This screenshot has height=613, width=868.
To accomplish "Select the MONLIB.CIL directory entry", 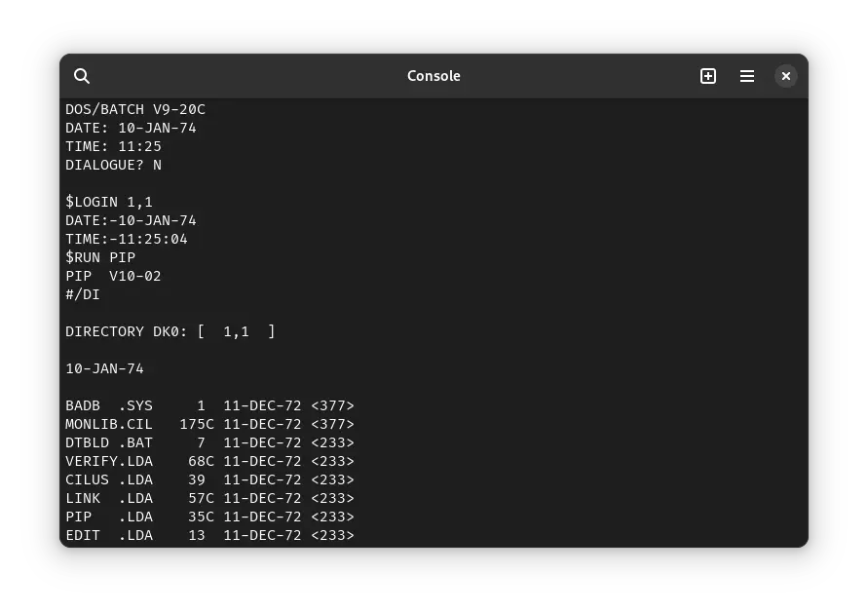I will coord(209,424).
